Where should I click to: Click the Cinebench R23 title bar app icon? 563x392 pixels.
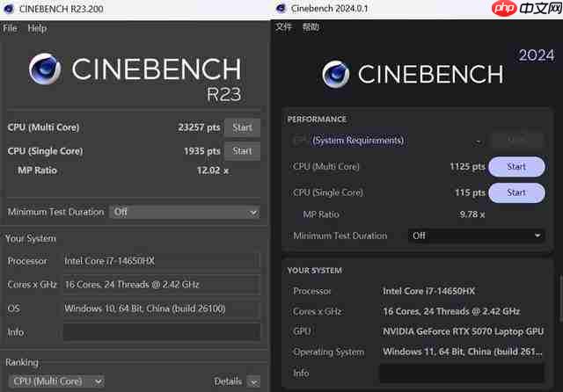pos(8,8)
